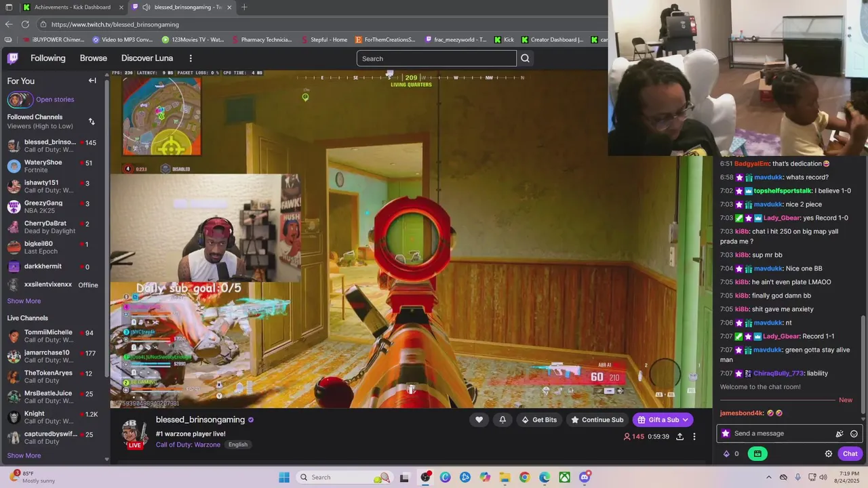Click the browser back arrow
This screenshot has width=868, height=488.
[x=9, y=24]
